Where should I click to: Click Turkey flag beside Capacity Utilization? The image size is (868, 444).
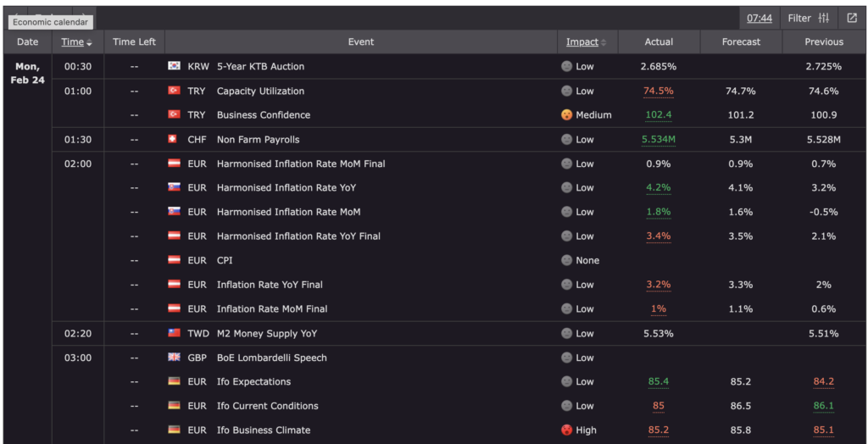click(x=174, y=91)
